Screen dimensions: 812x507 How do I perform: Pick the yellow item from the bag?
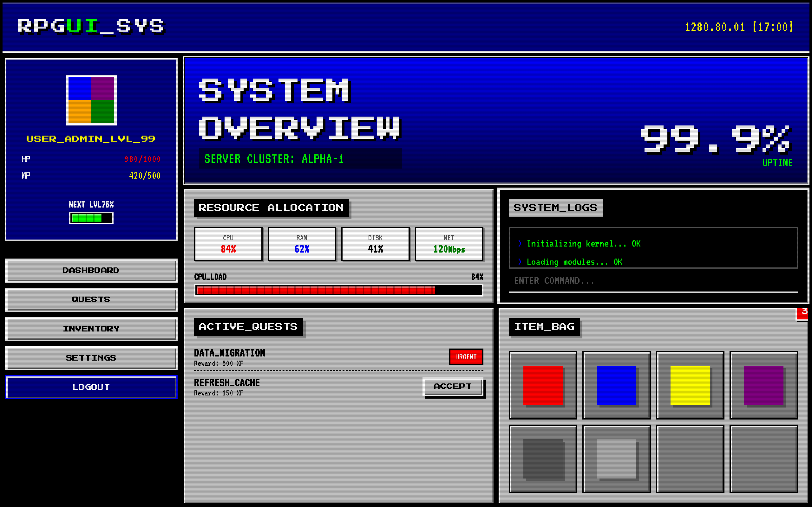690,386
